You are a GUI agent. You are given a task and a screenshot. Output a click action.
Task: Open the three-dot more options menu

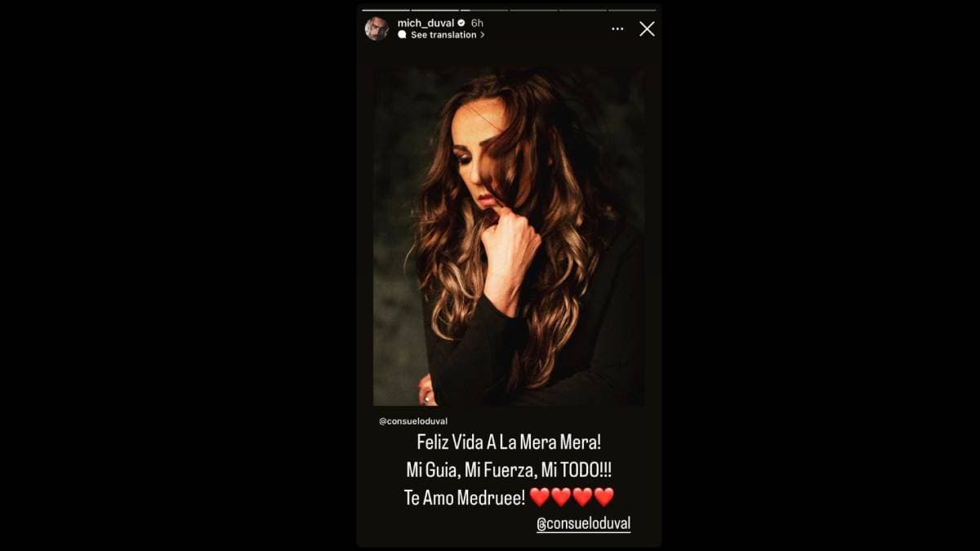click(x=617, y=29)
